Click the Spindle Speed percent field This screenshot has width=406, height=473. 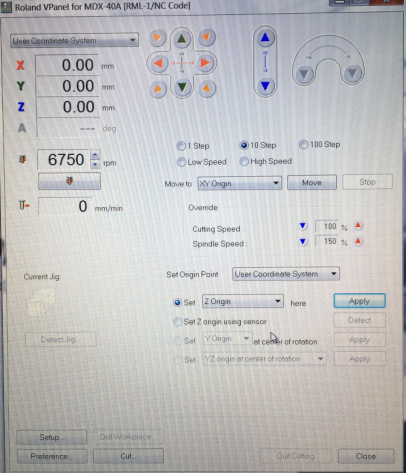click(326, 241)
